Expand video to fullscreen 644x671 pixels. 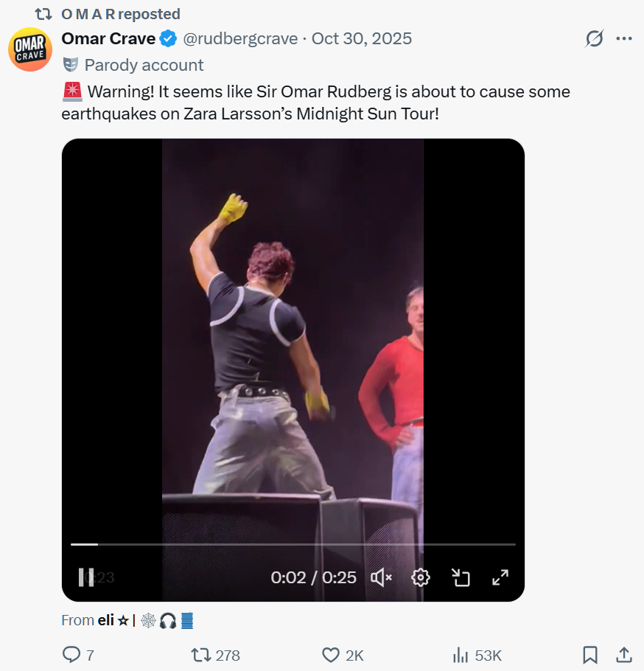pos(500,577)
